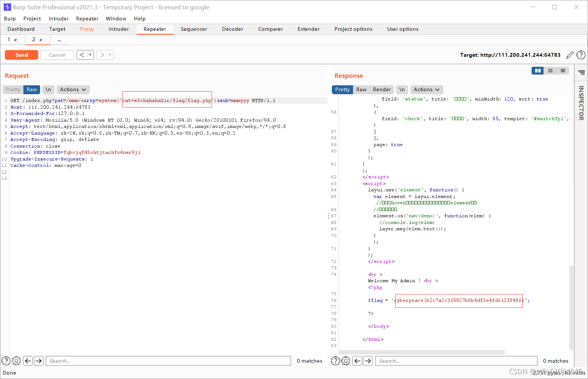Select top/bottom split layout icon
The image size is (588, 379).
[550, 70]
